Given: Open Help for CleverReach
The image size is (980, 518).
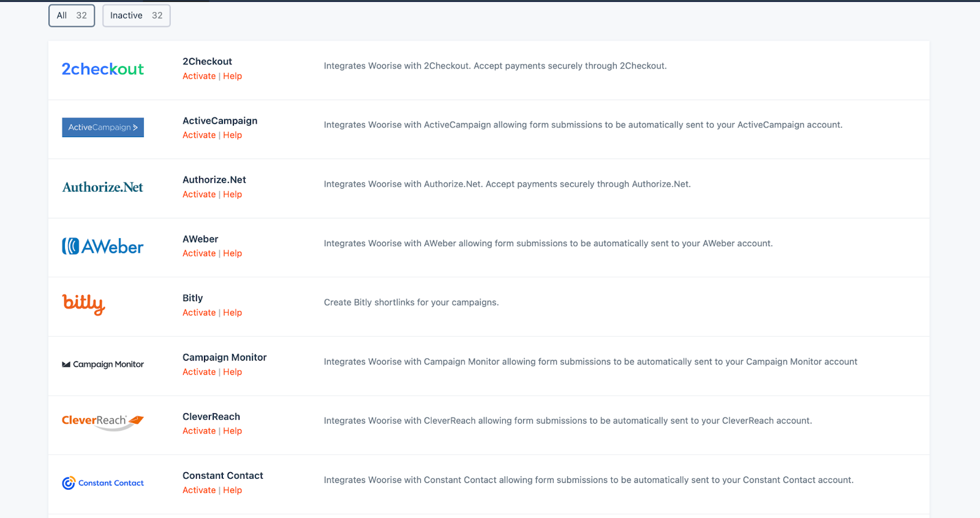Looking at the screenshot, I should click(x=233, y=430).
